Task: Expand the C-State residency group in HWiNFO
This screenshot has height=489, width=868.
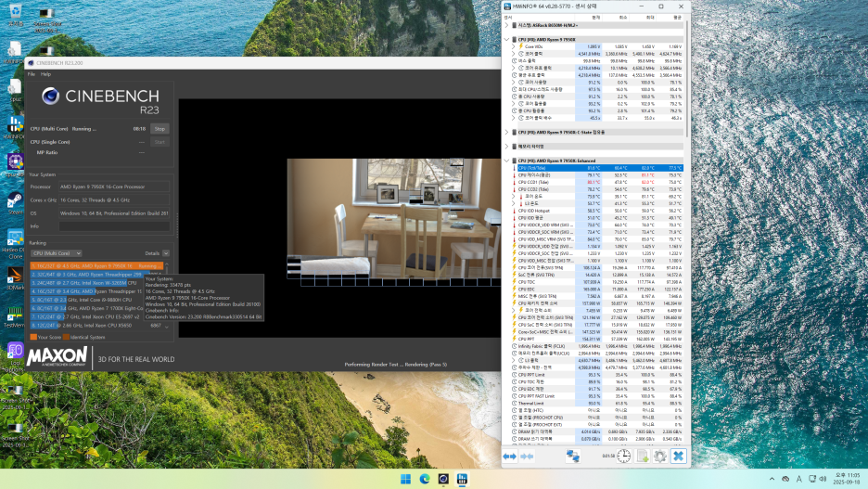Action: pyautogui.click(x=506, y=133)
